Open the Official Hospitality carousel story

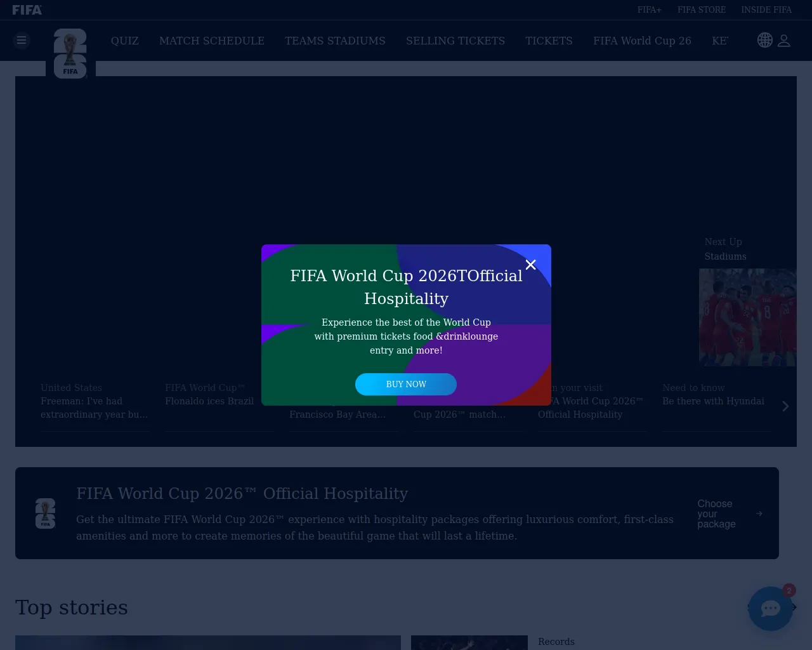(x=593, y=408)
